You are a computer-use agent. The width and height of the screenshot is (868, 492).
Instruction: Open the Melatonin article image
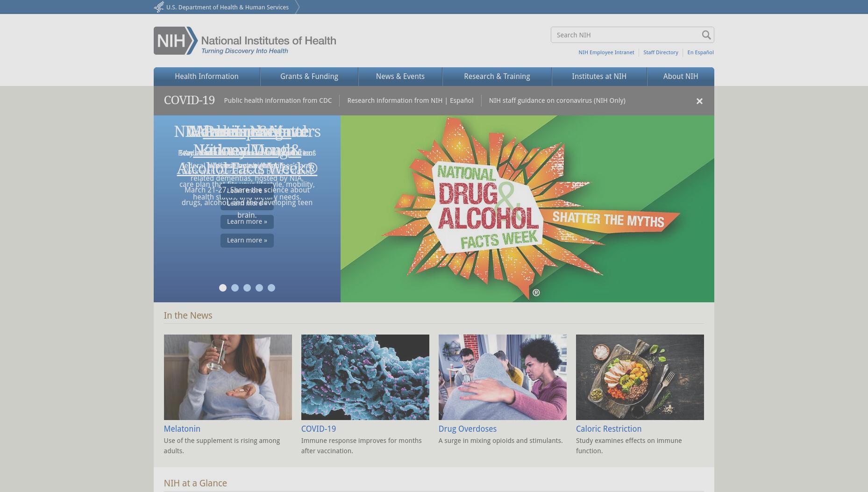228,377
